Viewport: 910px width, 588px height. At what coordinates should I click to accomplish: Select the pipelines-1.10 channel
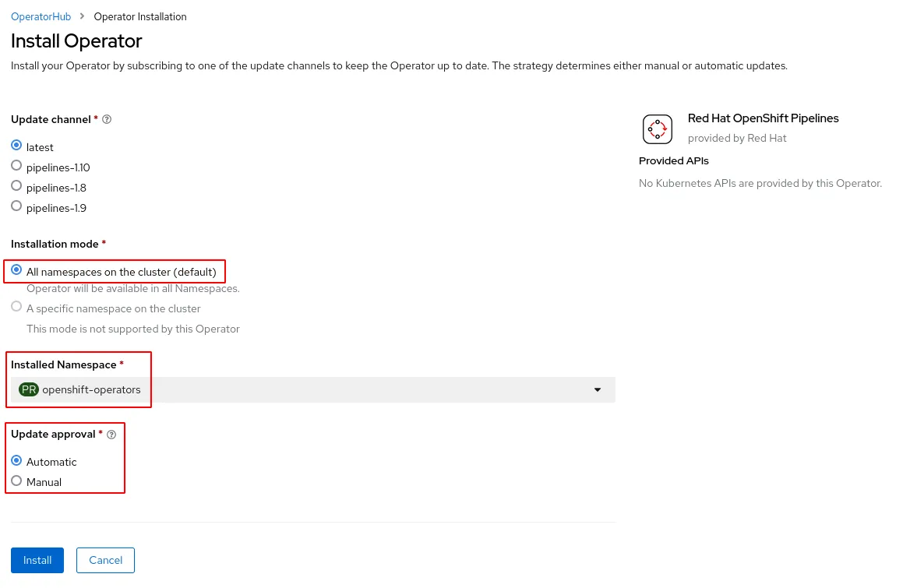(16, 166)
